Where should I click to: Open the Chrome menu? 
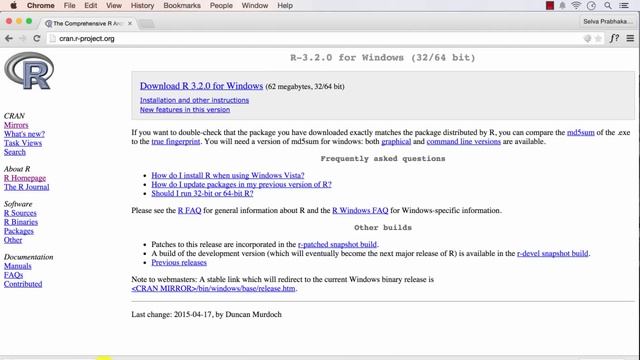coord(40,6)
